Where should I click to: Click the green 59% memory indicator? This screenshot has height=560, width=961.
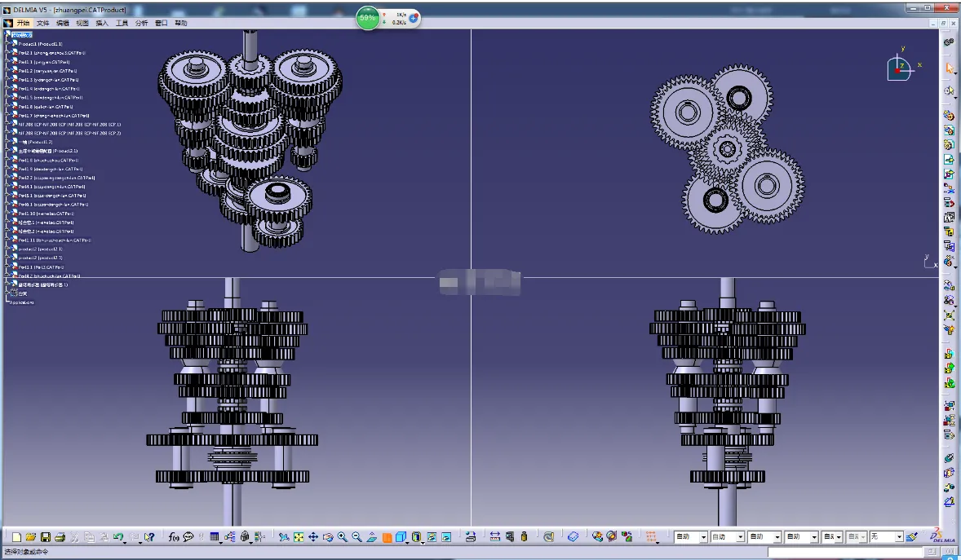pos(368,18)
